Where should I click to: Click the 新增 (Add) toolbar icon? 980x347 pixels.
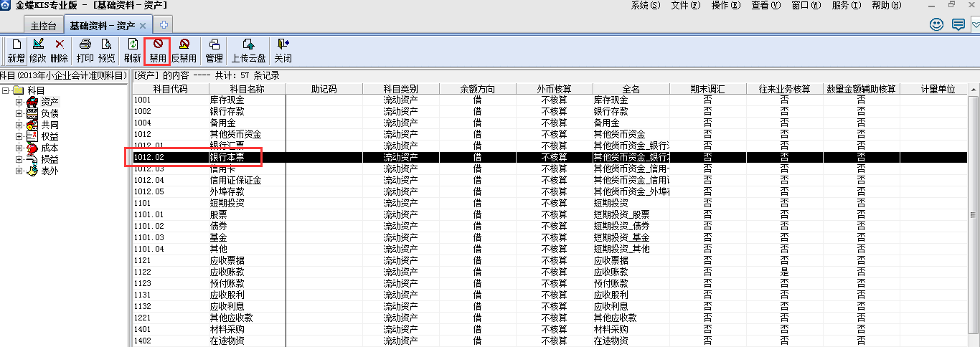[x=16, y=50]
